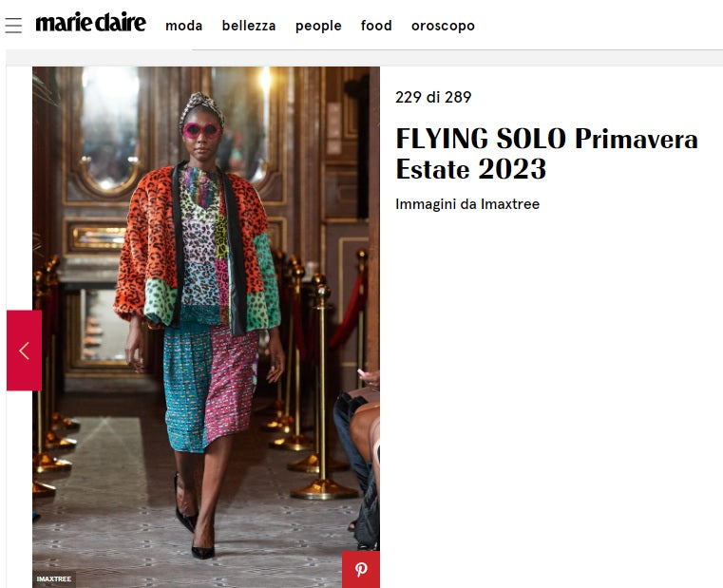The image size is (723, 588).
Task: Click the "Immagini da Imaxtree" caption
Action: [x=467, y=204]
